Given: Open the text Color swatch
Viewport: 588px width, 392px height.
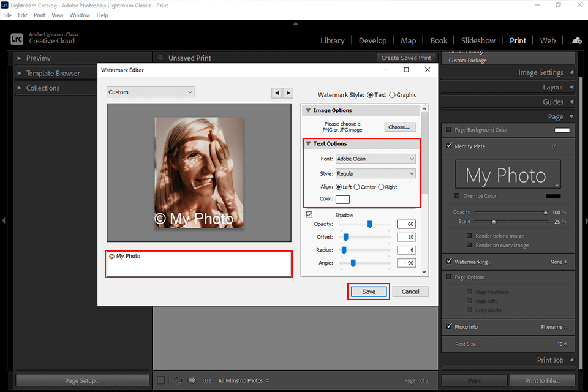Looking at the screenshot, I should [x=342, y=199].
